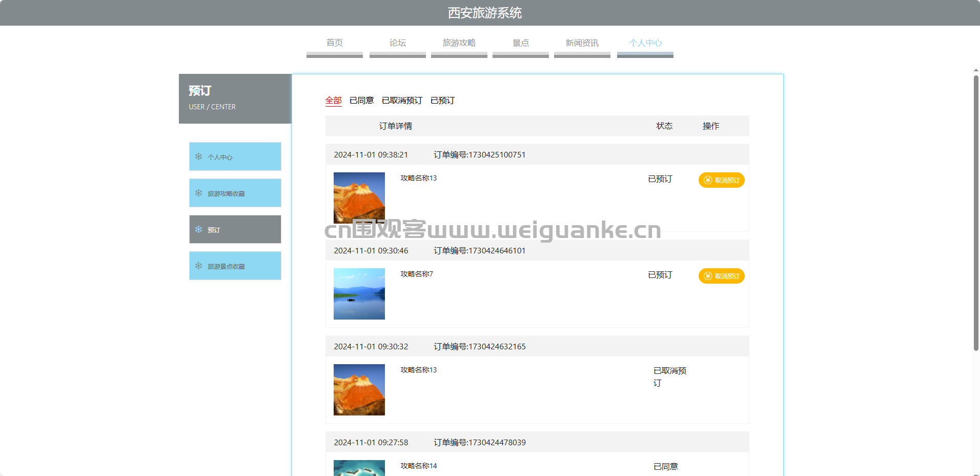
Task: Click timestamp 2024-11-01 09:38:21
Action: (x=371, y=155)
